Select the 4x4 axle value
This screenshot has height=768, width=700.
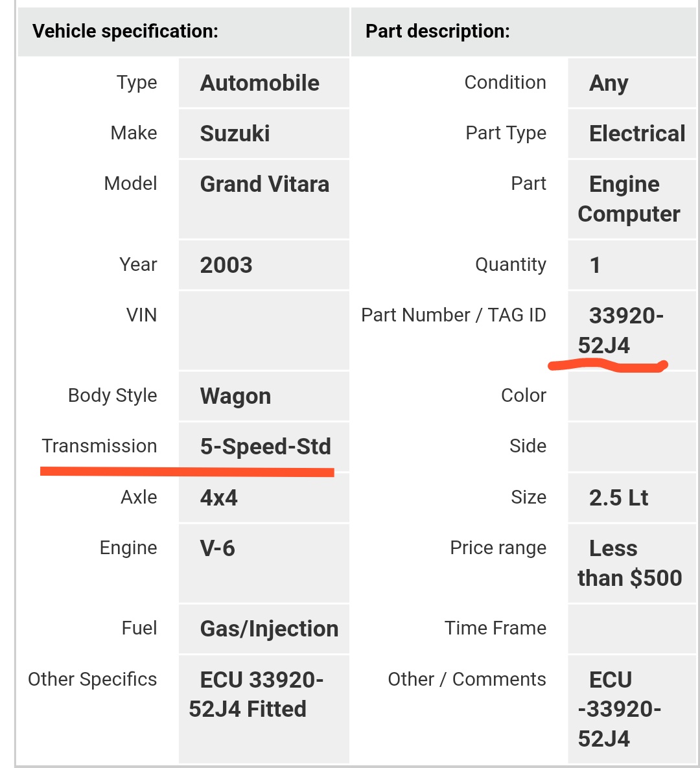pos(218,498)
